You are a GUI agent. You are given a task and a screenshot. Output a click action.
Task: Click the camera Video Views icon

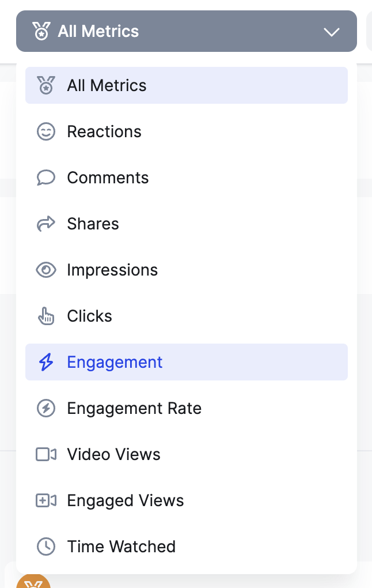45,454
